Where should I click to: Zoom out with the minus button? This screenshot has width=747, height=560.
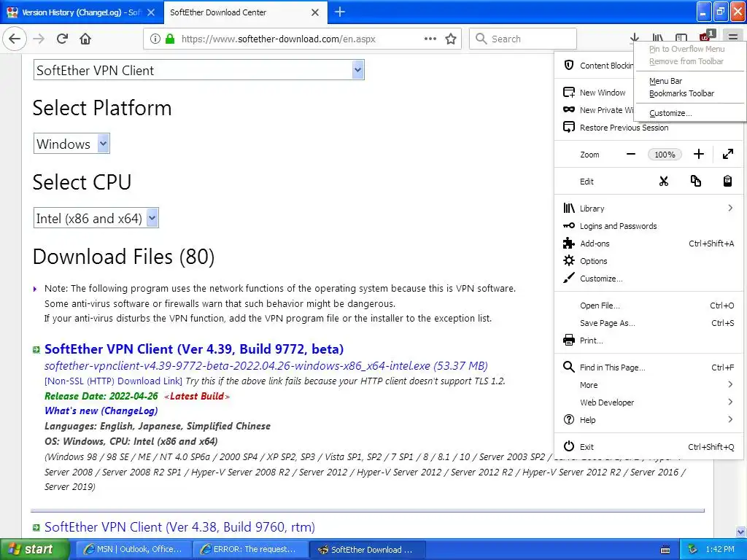[631, 155]
